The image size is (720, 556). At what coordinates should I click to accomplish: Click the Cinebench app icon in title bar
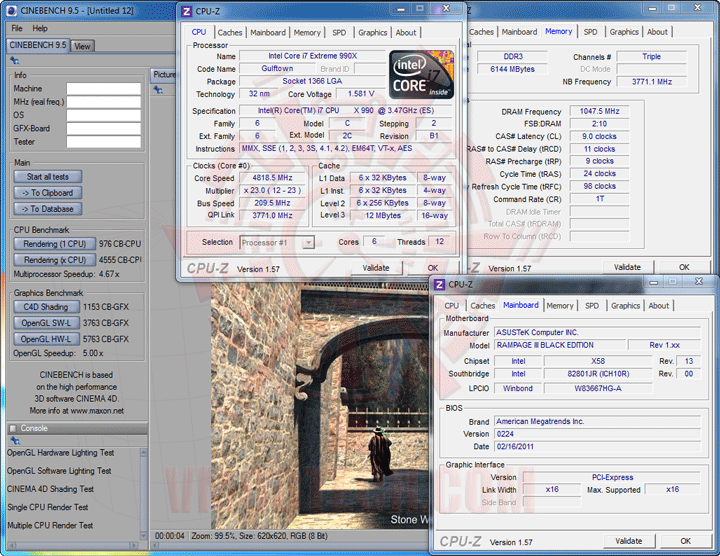point(12,10)
